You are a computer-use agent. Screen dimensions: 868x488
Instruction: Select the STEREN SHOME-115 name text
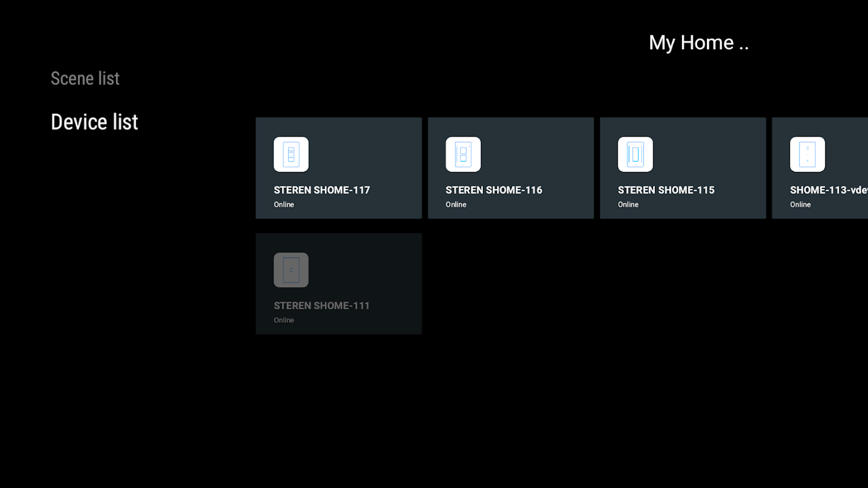(x=666, y=190)
